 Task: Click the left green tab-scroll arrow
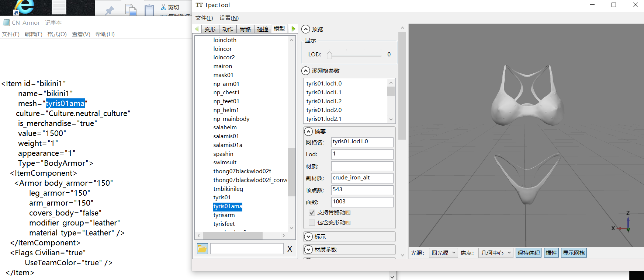tap(197, 29)
